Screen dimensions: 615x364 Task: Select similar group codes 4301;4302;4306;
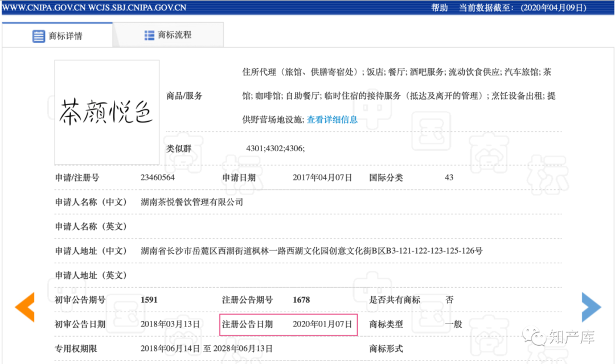click(x=276, y=148)
